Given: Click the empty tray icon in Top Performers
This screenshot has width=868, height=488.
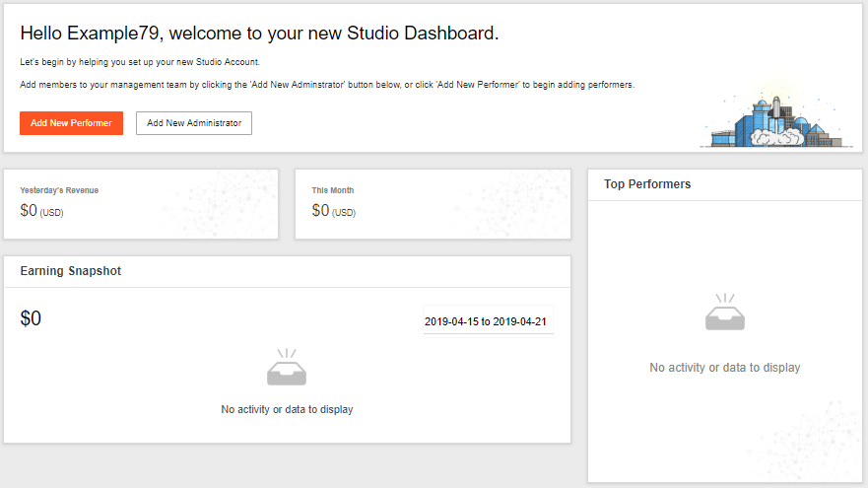Looking at the screenshot, I should [x=724, y=313].
